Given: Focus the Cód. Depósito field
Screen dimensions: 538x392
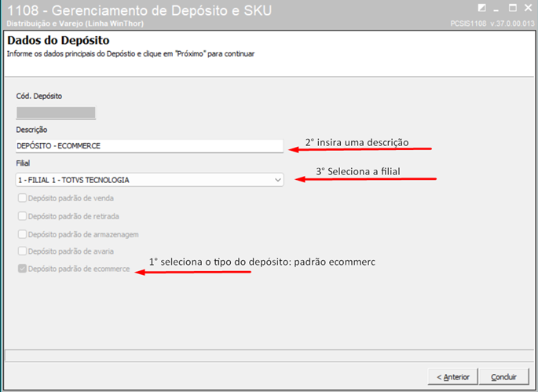Looking at the screenshot, I should (55, 112).
